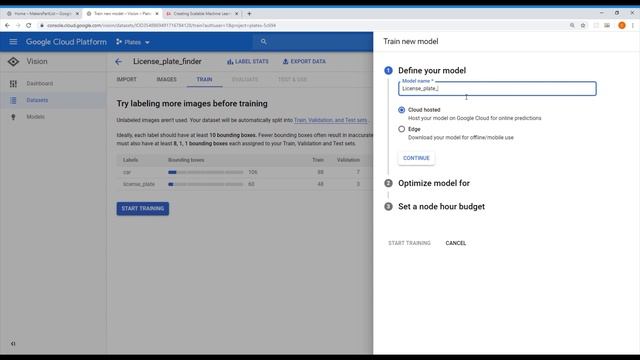Open Datasets in the sidebar
This screenshot has width=640, height=360.
(x=37, y=100)
